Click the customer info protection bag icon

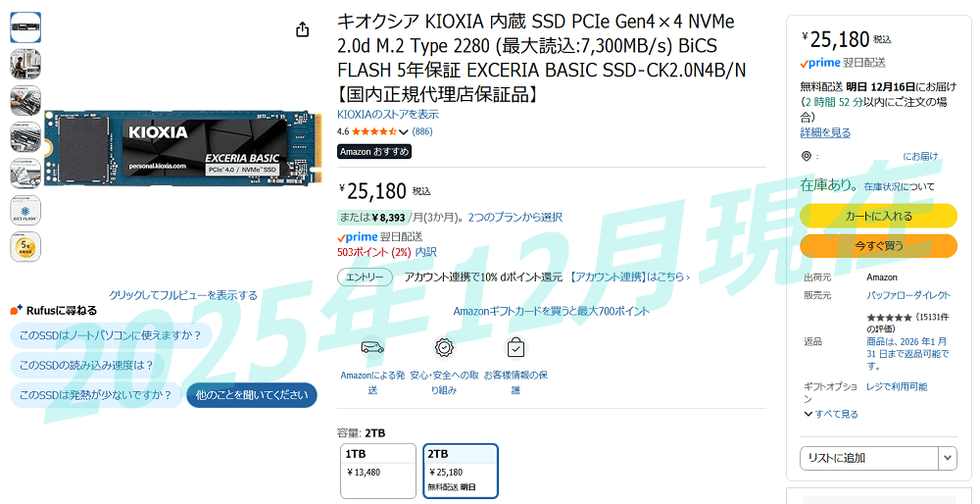coord(515,348)
